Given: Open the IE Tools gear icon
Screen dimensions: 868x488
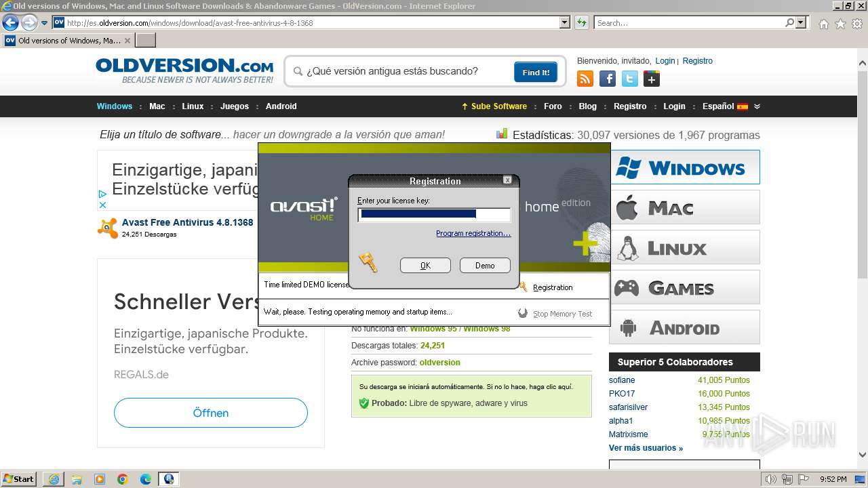Looking at the screenshot, I should click(x=857, y=24).
